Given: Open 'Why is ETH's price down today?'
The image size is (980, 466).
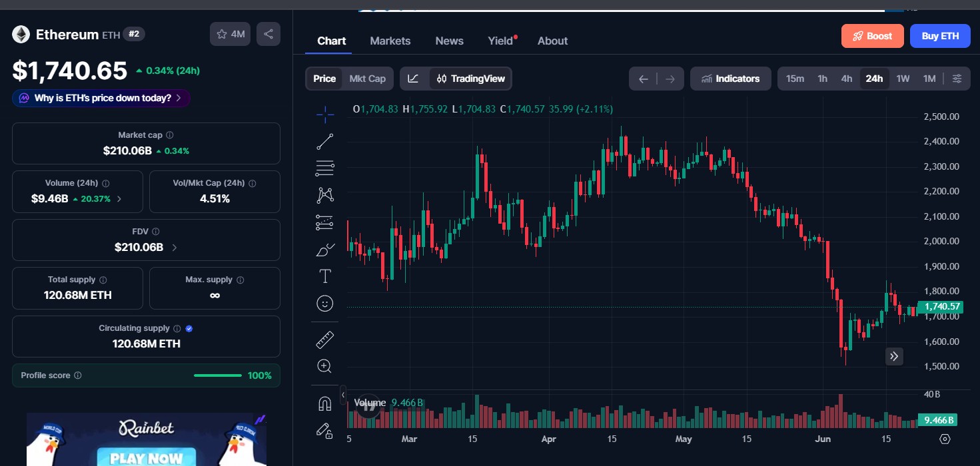Looking at the screenshot, I should 101,98.
